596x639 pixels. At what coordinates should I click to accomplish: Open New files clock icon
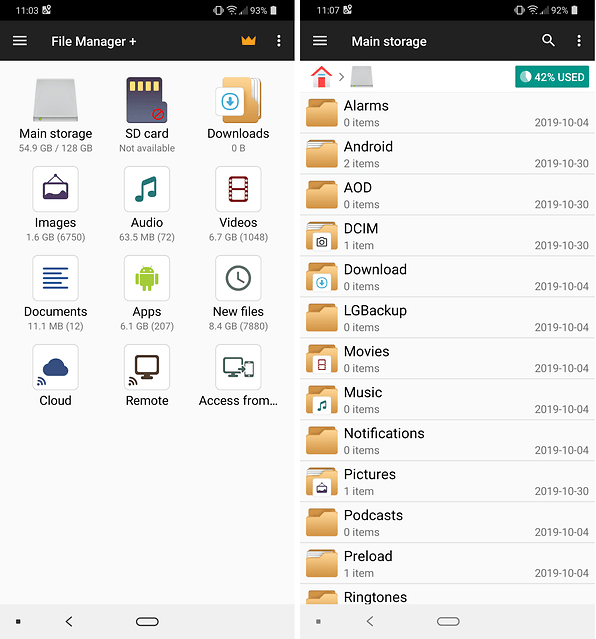[238, 278]
